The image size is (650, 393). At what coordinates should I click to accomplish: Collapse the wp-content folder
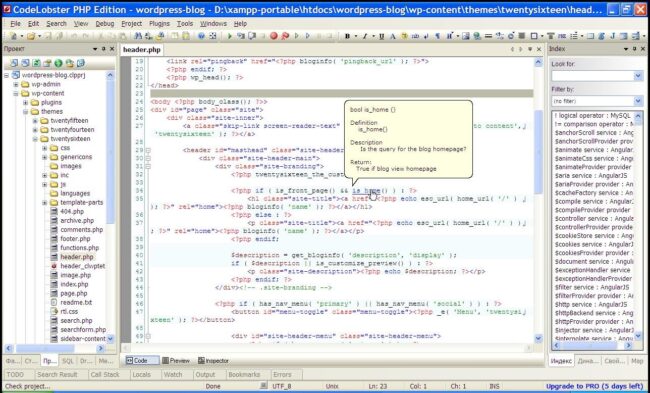[x=16, y=93]
